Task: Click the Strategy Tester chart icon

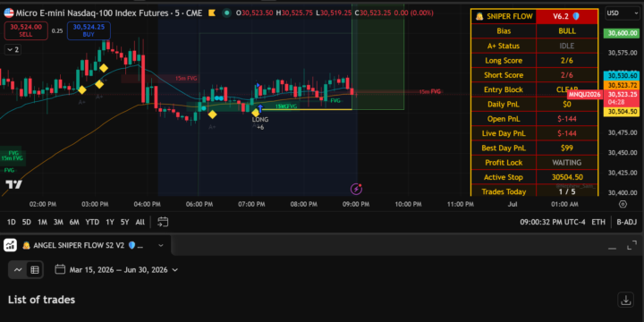Action: [10, 245]
